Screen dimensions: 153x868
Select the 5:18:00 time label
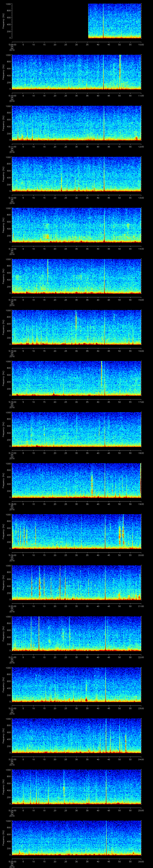(x=12, y=504)
